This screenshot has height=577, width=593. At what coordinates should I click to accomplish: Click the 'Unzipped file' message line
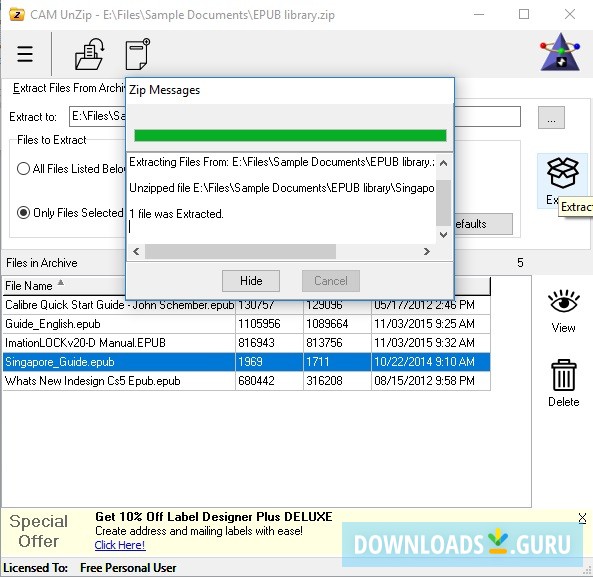282,188
